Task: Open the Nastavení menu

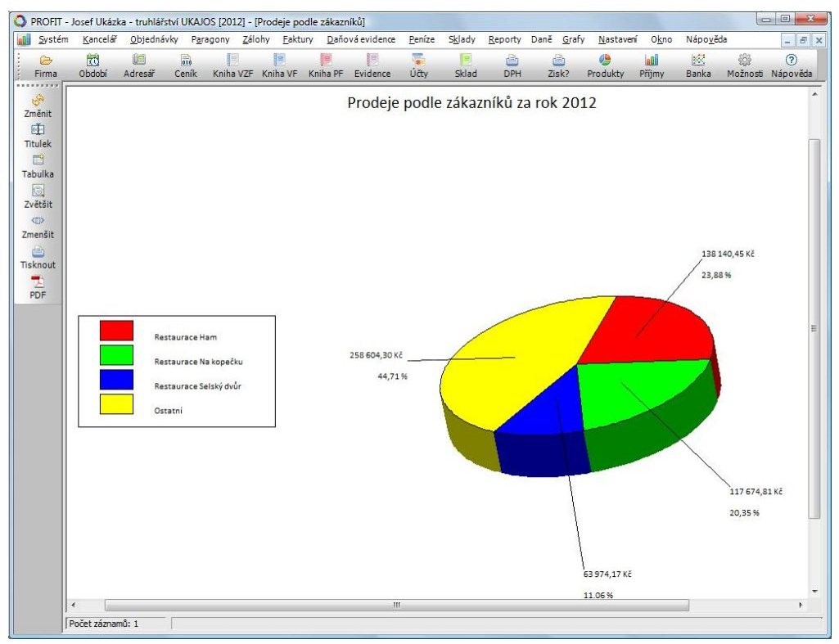Action: [x=617, y=39]
